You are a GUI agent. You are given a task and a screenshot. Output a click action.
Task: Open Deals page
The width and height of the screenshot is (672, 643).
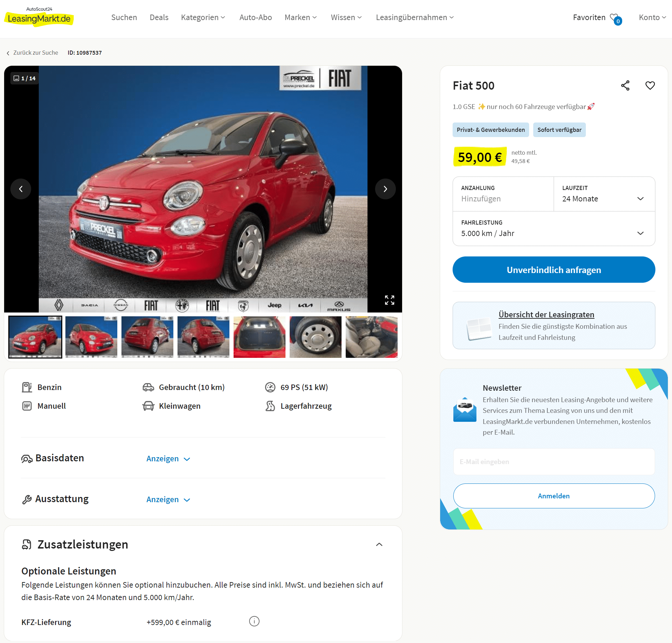159,17
